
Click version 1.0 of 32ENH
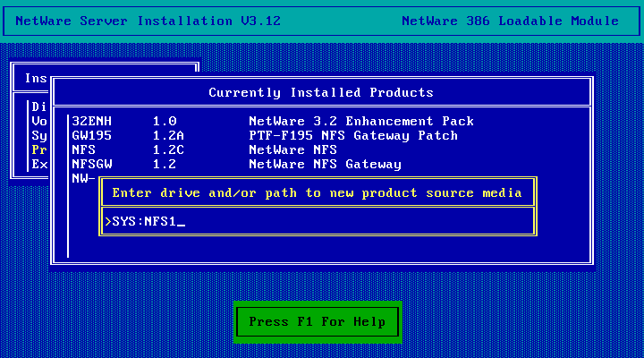165,121
